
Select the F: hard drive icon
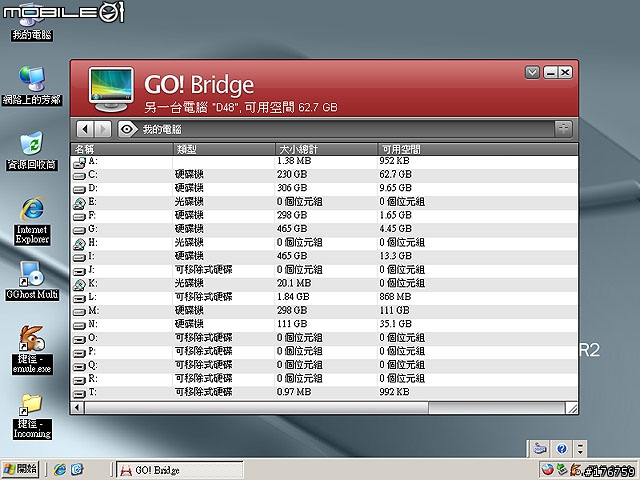79,217
